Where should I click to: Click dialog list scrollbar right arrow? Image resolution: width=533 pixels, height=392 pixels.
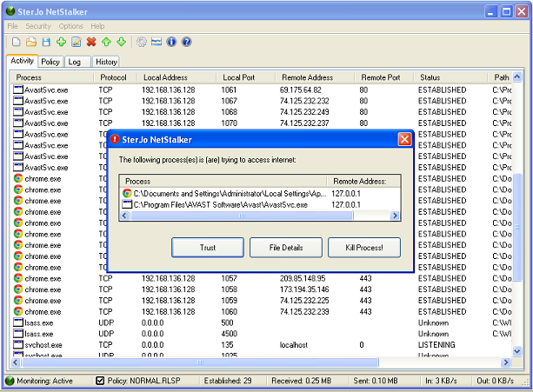[x=395, y=216]
